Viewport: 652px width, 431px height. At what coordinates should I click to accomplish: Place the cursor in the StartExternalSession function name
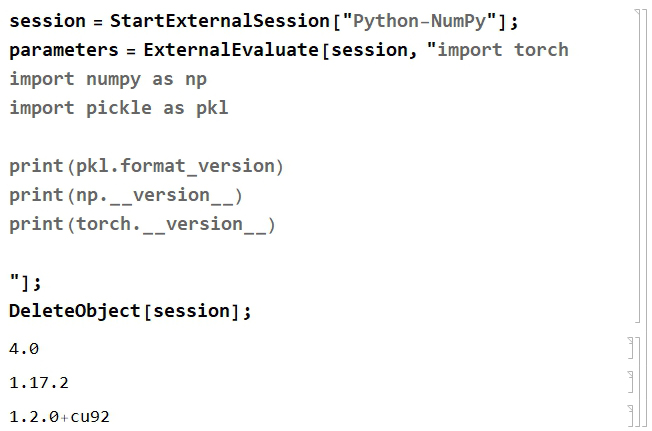click(220, 21)
